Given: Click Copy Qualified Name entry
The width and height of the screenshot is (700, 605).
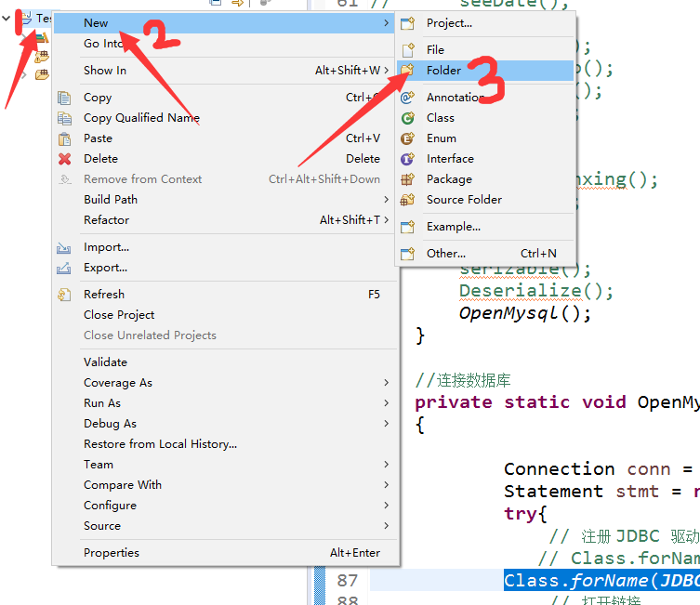Looking at the screenshot, I should [x=223, y=118].
